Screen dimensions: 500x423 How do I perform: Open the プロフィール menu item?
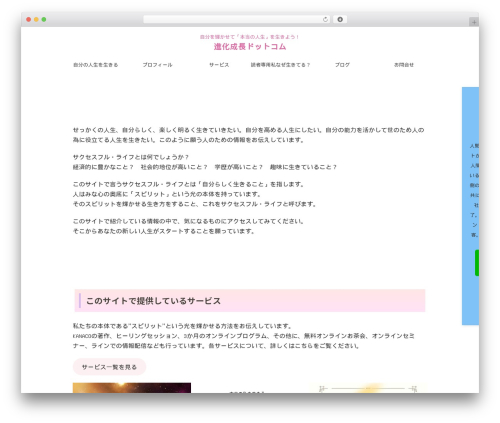point(157,65)
